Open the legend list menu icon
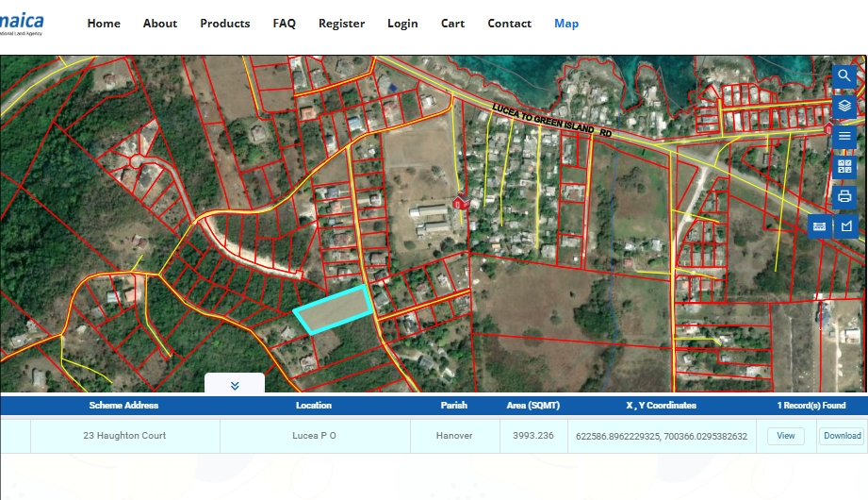This screenshot has width=868, height=500. coord(844,136)
